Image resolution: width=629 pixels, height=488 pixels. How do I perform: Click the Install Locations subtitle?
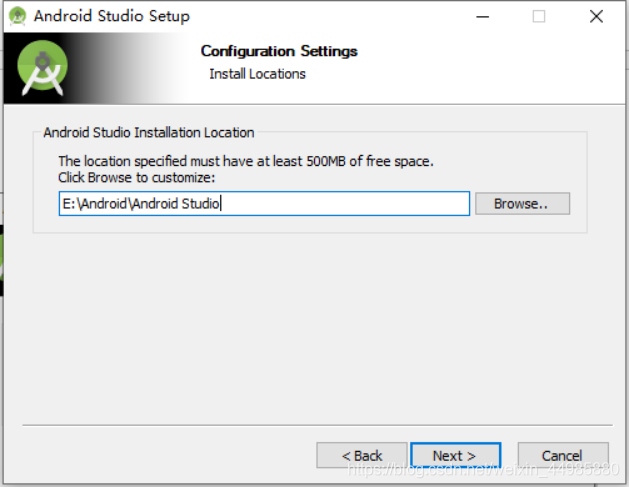[258, 74]
